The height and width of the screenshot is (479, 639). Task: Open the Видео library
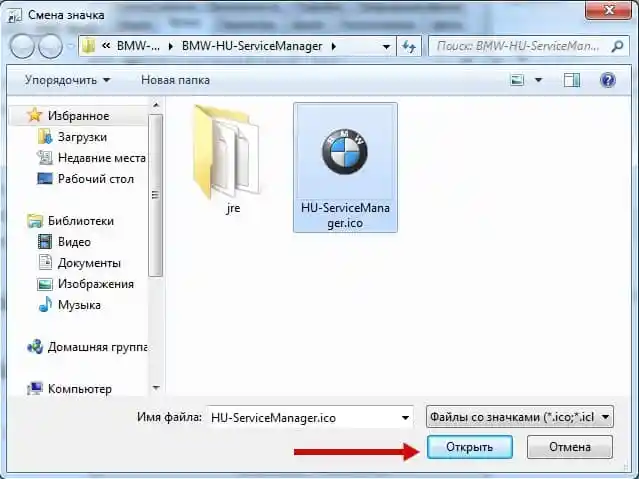click(x=74, y=242)
